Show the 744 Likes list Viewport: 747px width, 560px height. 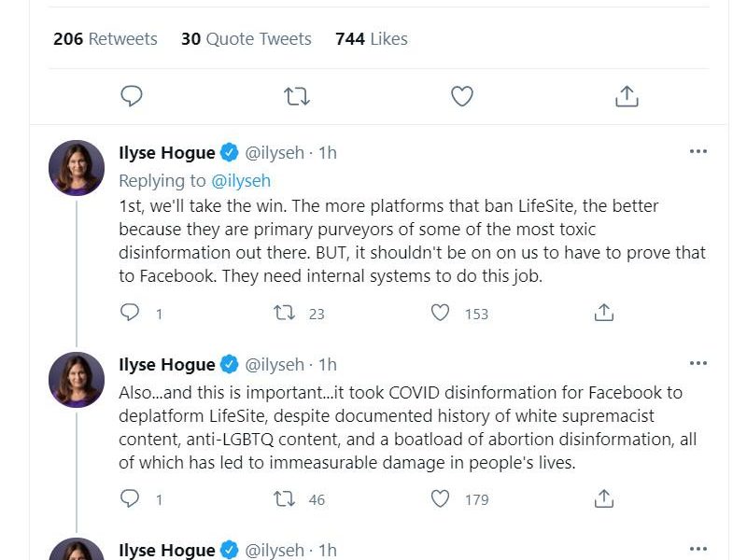click(x=372, y=39)
